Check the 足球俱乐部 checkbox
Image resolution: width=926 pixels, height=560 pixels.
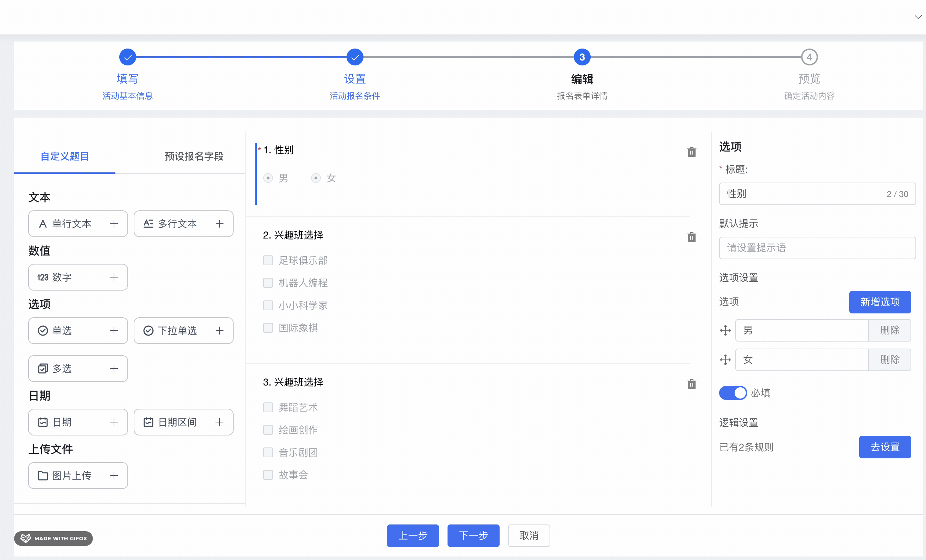point(268,260)
